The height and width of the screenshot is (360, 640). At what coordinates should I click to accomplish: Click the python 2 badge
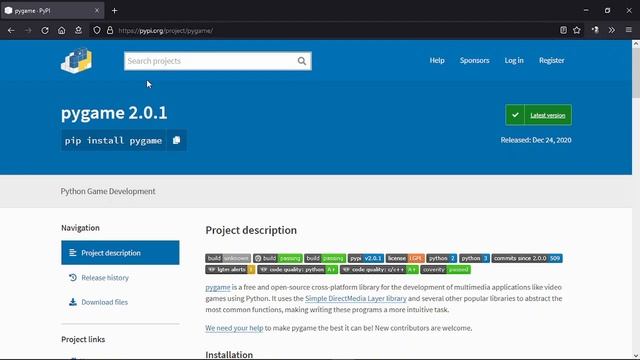point(442,258)
